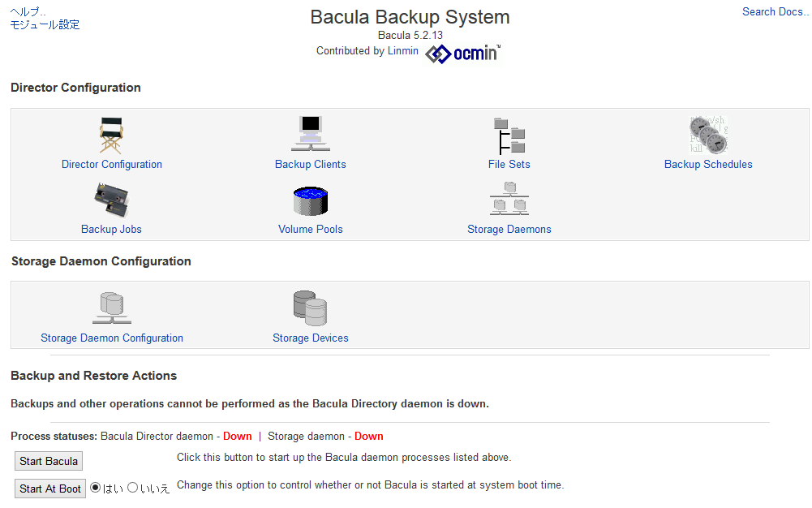Open the Storage Devices cylinders icon
Viewport: 812px width, 508px height.
coord(310,308)
